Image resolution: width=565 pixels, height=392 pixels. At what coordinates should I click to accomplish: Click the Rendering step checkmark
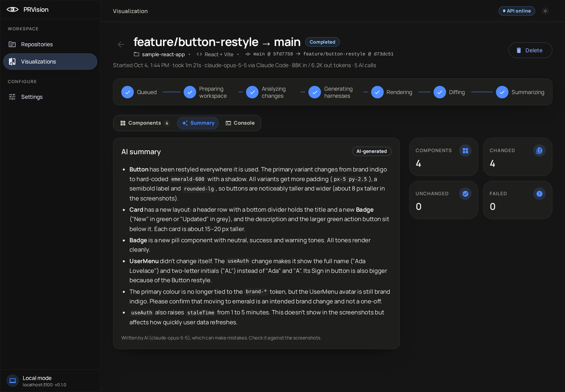(x=377, y=92)
